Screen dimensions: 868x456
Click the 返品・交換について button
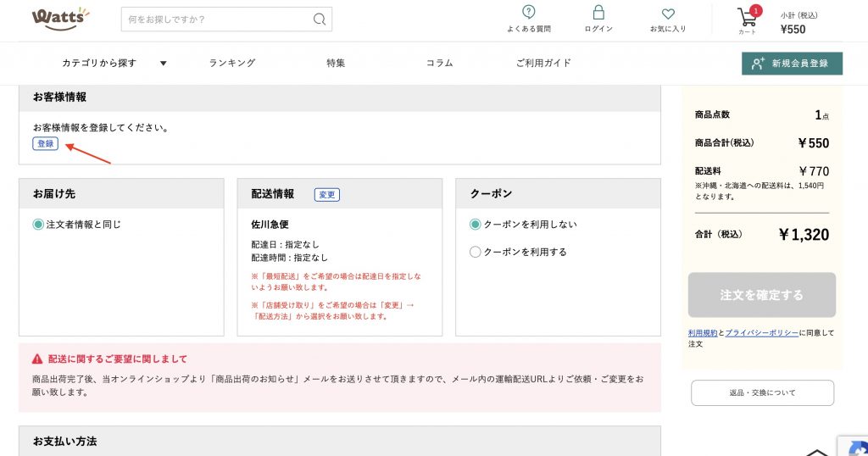point(762,392)
